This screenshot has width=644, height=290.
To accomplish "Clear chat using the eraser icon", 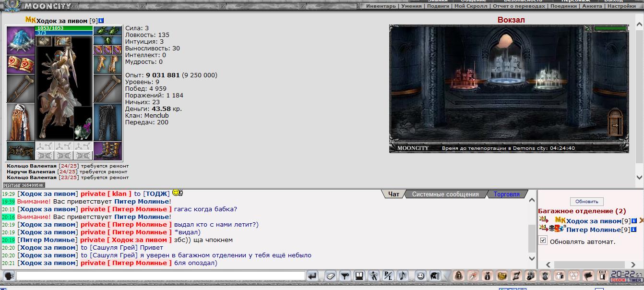I will tap(330, 276).
